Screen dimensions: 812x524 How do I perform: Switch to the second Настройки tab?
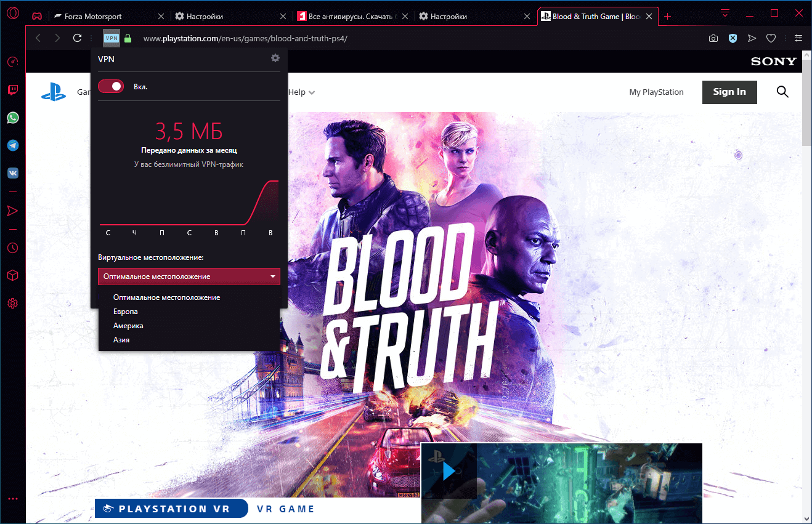pyautogui.click(x=473, y=17)
